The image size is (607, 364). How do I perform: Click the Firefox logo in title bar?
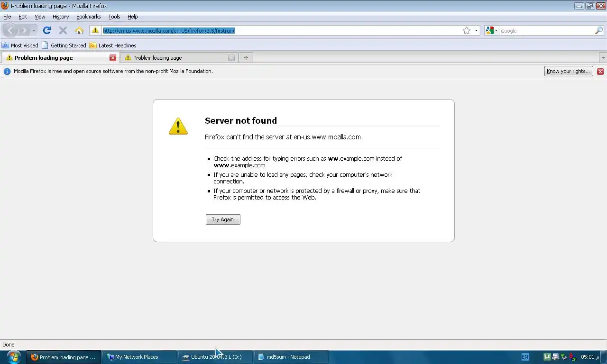(5, 6)
